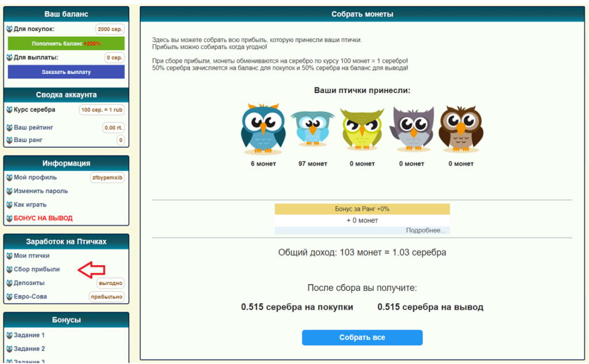Click owl icon beside Евро-Сова
Image resolution: width=589 pixels, height=364 pixels.
[x=9, y=297]
